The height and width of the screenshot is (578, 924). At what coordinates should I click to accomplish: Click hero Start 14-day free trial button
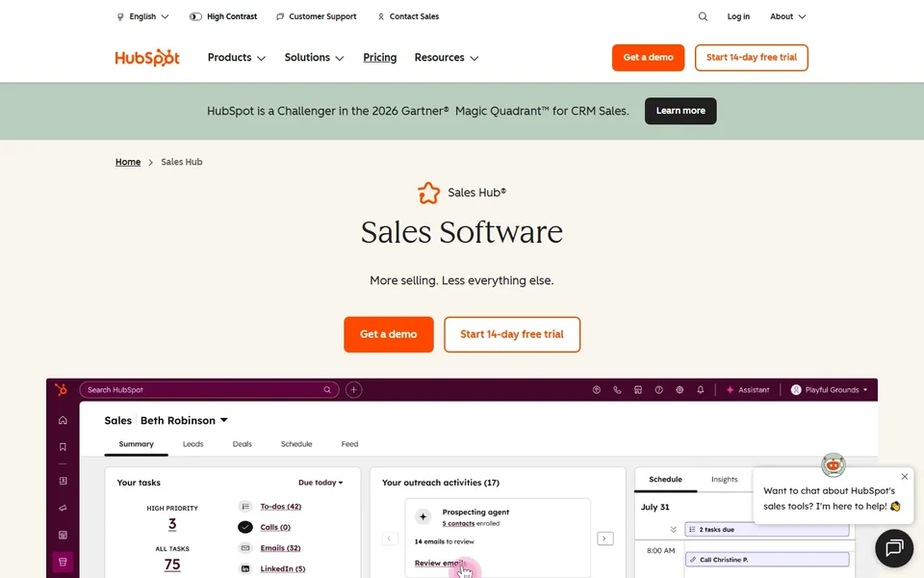click(512, 334)
